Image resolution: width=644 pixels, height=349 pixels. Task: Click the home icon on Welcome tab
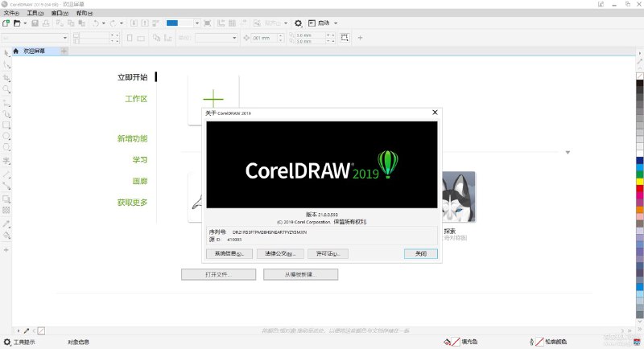[14, 51]
